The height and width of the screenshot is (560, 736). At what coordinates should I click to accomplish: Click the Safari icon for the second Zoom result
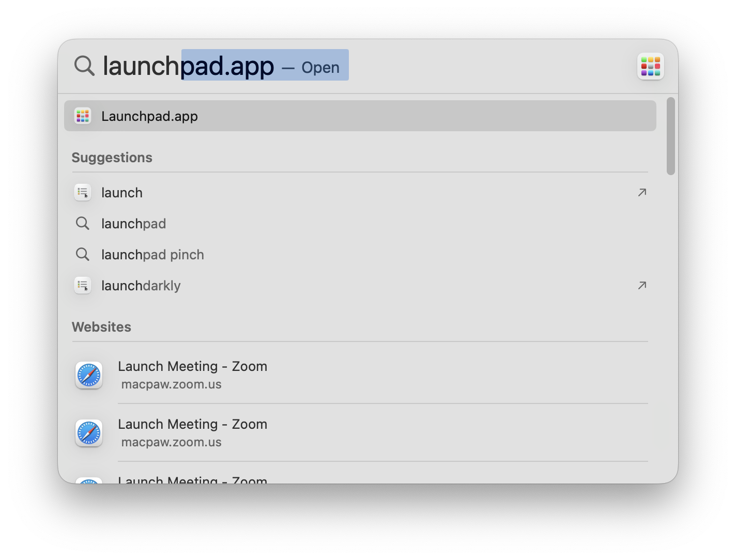click(x=88, y=433)
